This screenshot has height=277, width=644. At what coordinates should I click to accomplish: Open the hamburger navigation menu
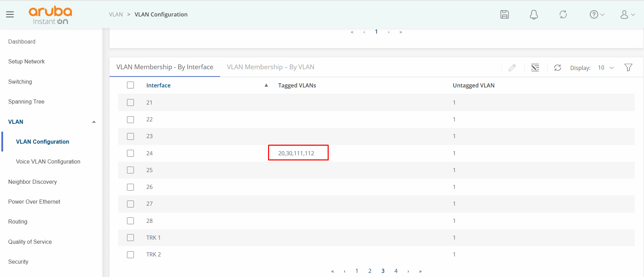pos(10,14)
